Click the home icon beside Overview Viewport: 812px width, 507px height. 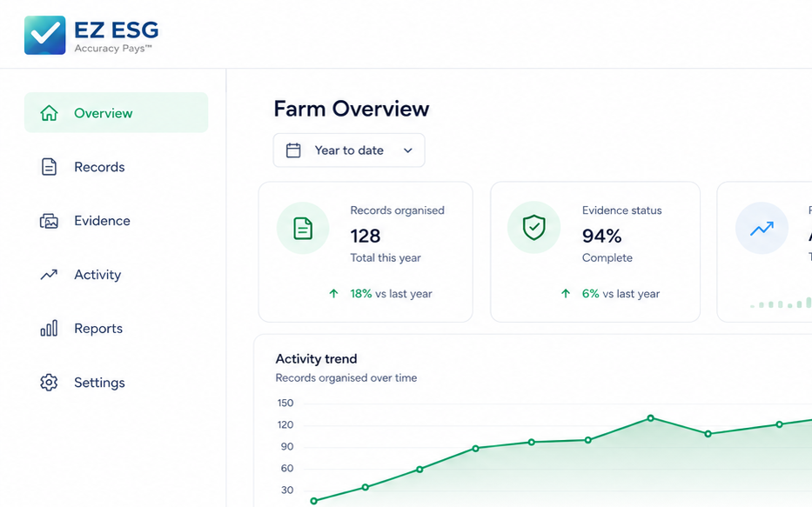point(50,113)
